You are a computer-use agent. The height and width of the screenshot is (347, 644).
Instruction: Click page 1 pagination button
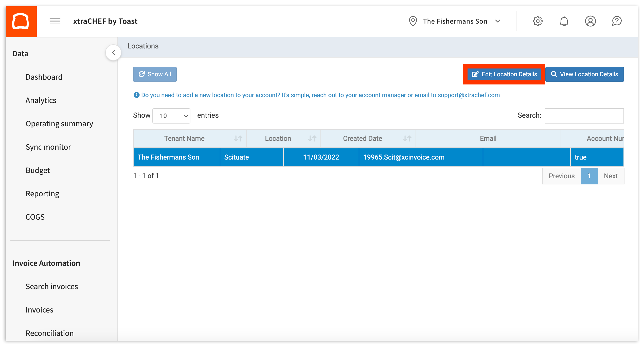click(590, 176)
